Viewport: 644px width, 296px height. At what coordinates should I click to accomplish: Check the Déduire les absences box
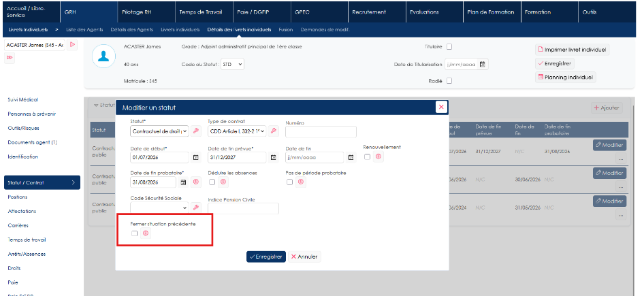click(212, 182)
